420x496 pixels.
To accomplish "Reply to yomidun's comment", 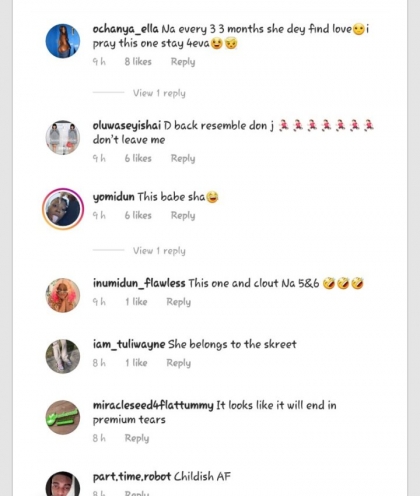I will [x=183, y=215].
